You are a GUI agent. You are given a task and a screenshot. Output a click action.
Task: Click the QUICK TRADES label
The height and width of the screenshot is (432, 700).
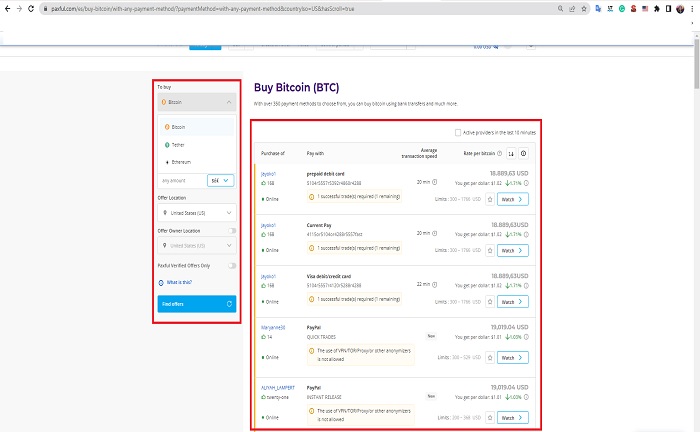click(321, 337)
